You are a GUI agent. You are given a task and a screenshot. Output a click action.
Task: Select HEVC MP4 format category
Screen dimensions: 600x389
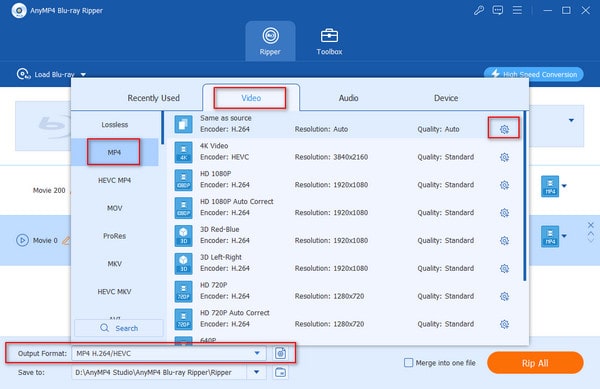(x=115, y=180)
